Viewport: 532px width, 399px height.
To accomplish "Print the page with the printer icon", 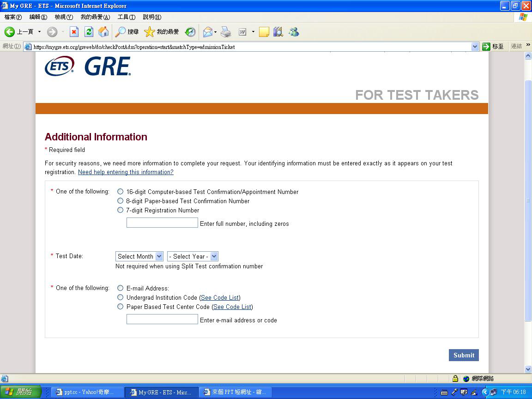I will coord(226,32).
